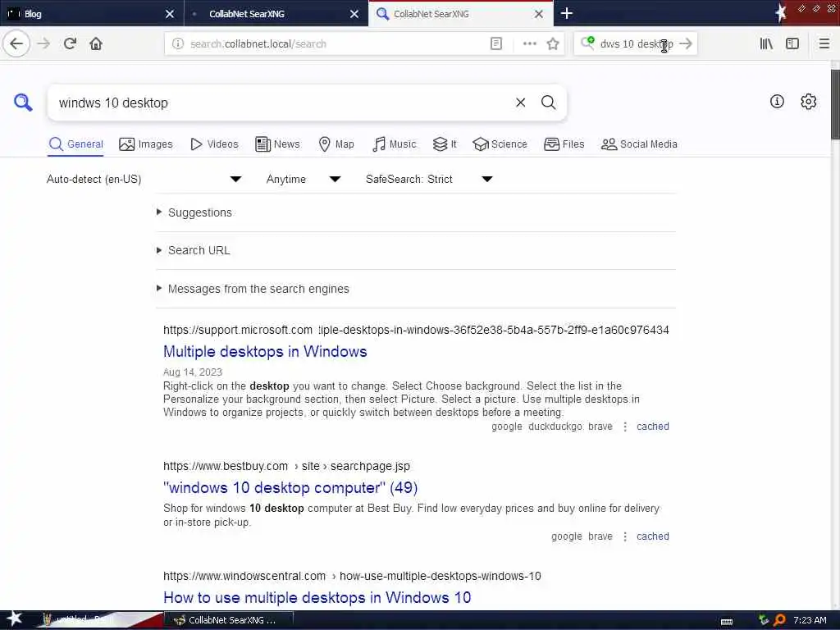Show site information icon in address bar

178,44
